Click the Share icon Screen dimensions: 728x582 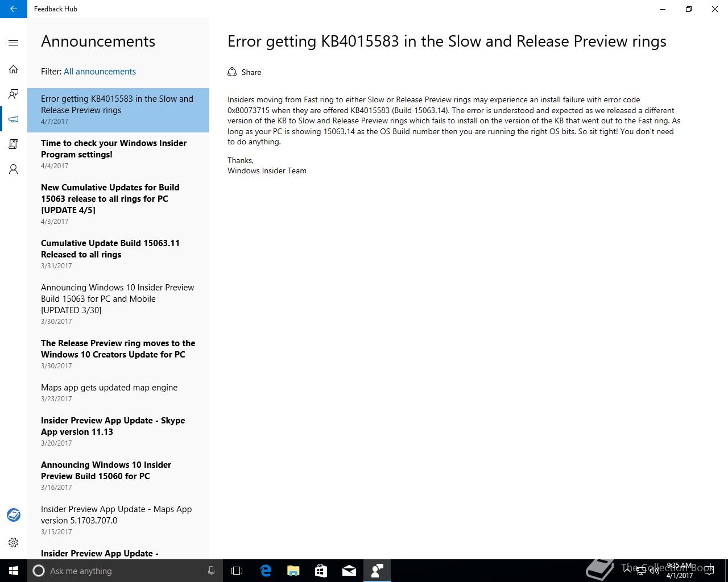pyautogui.click(x=232, y=72)
